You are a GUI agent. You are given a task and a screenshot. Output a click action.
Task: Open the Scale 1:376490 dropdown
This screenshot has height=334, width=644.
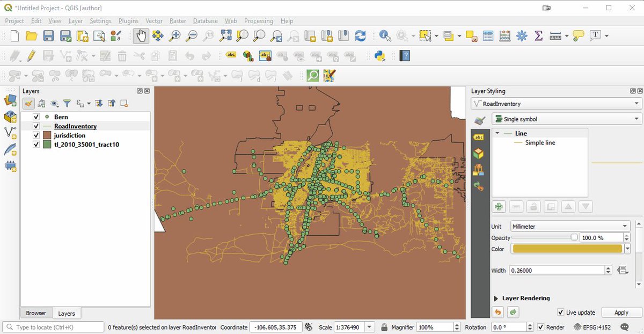[x=370, y=327]
